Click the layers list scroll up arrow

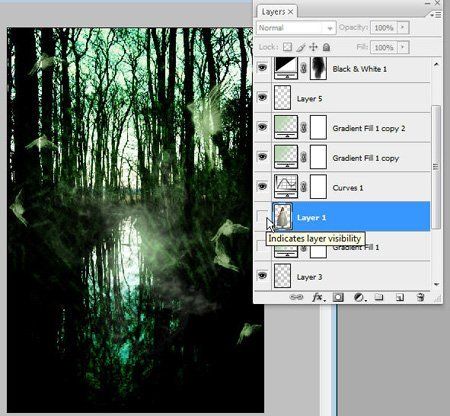click(x=436, y=64)
